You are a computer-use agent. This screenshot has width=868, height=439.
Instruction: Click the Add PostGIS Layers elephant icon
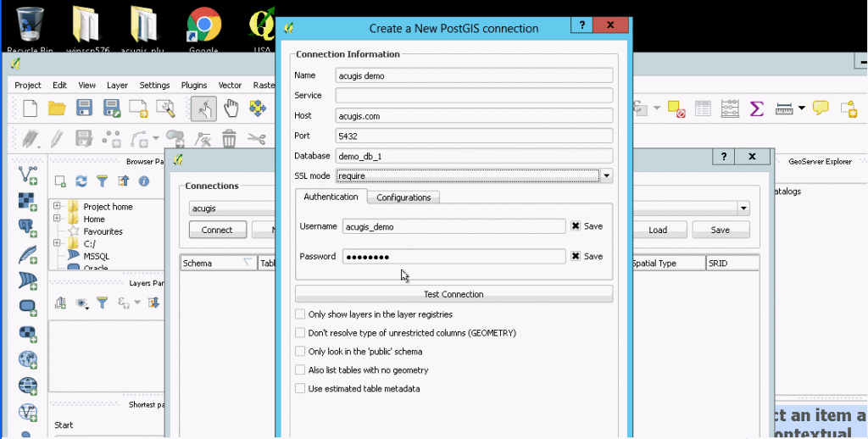pos(28,227)
